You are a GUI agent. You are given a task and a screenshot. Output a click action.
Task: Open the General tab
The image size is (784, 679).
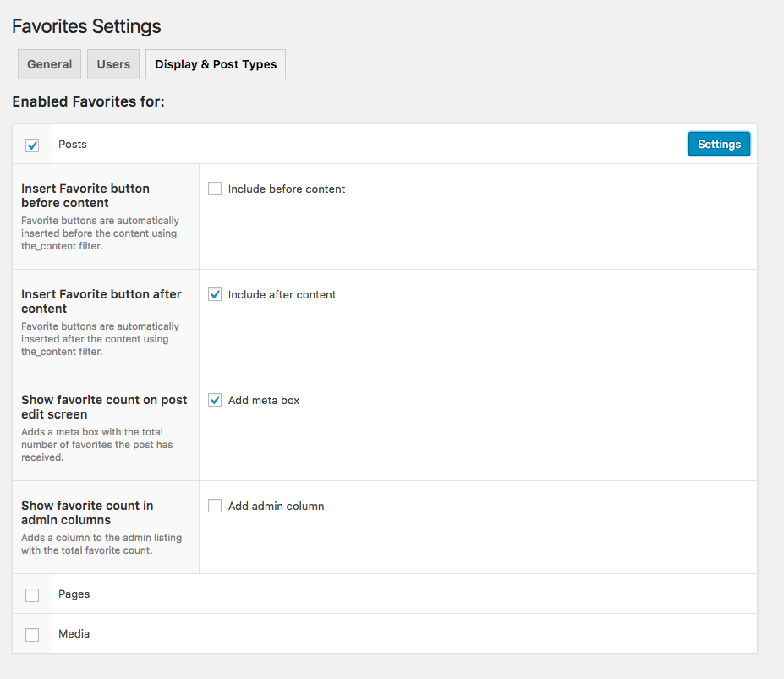[49, 64]
